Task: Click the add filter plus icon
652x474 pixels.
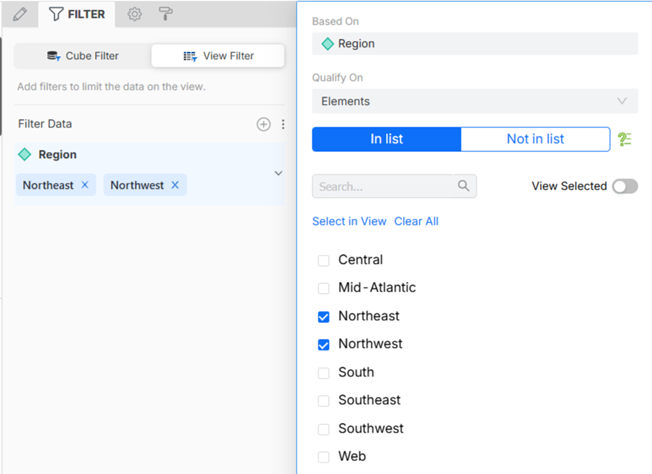Action: pyautogui.click(x=263, y=124)
